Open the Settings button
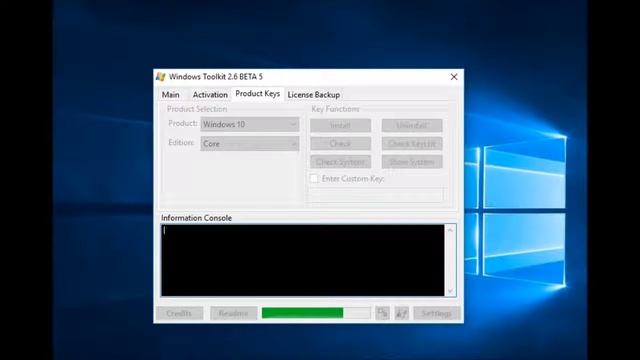 436,313
